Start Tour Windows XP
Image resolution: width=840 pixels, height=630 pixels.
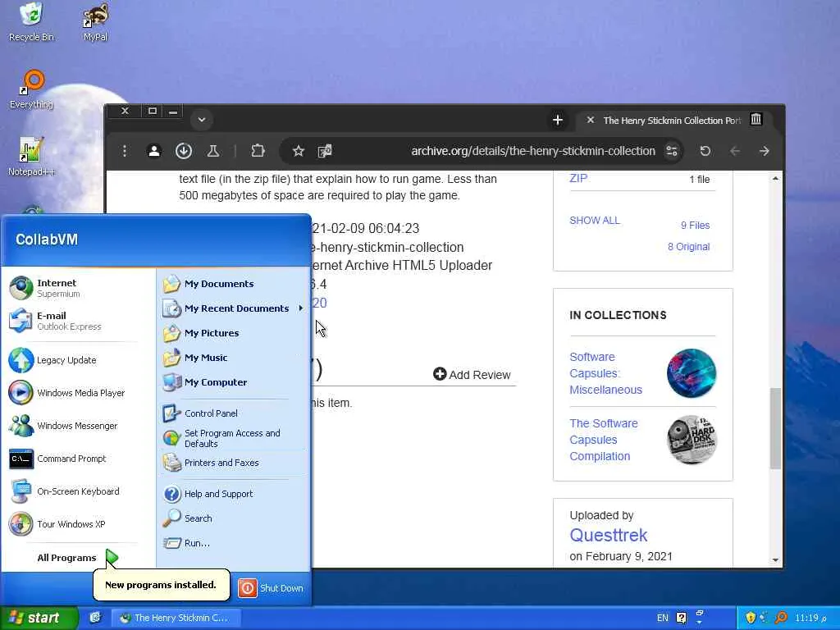(x=74, y=524)
